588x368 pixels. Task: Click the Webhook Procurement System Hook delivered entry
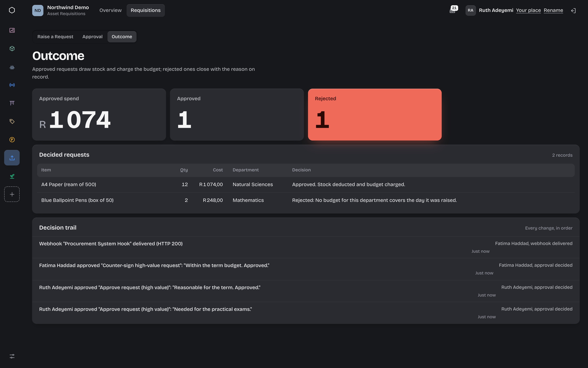click(306, 247)
